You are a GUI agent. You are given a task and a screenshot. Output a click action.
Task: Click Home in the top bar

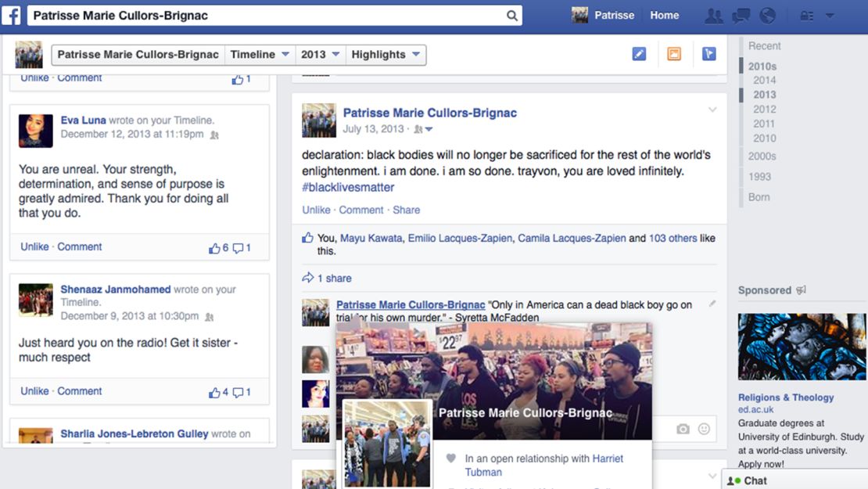coord(664,16)
